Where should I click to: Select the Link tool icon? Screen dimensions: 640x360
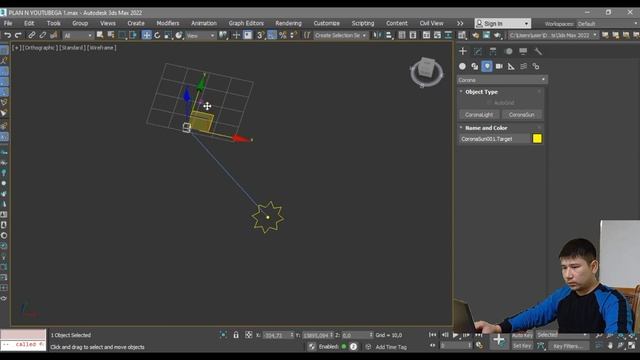[31, 36]
